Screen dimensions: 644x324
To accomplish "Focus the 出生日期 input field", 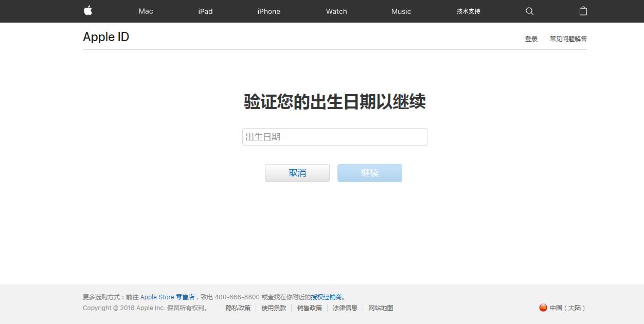I will click(x=335, y=137).
